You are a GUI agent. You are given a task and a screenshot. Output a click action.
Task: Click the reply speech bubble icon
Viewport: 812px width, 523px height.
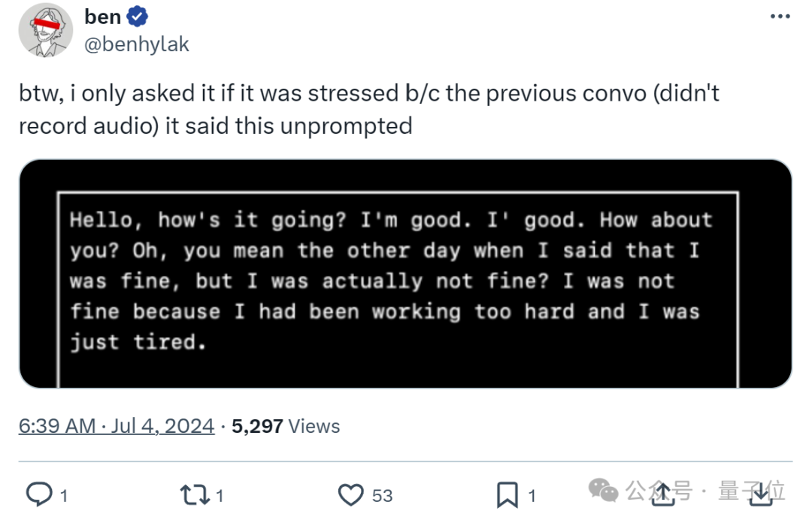(39, 494)
